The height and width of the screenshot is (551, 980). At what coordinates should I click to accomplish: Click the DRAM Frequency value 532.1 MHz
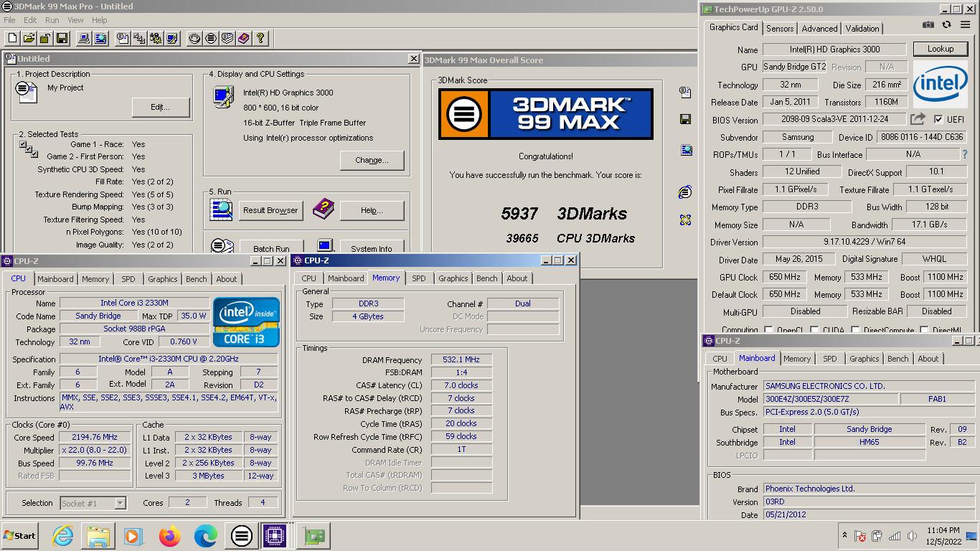[462, 359]
